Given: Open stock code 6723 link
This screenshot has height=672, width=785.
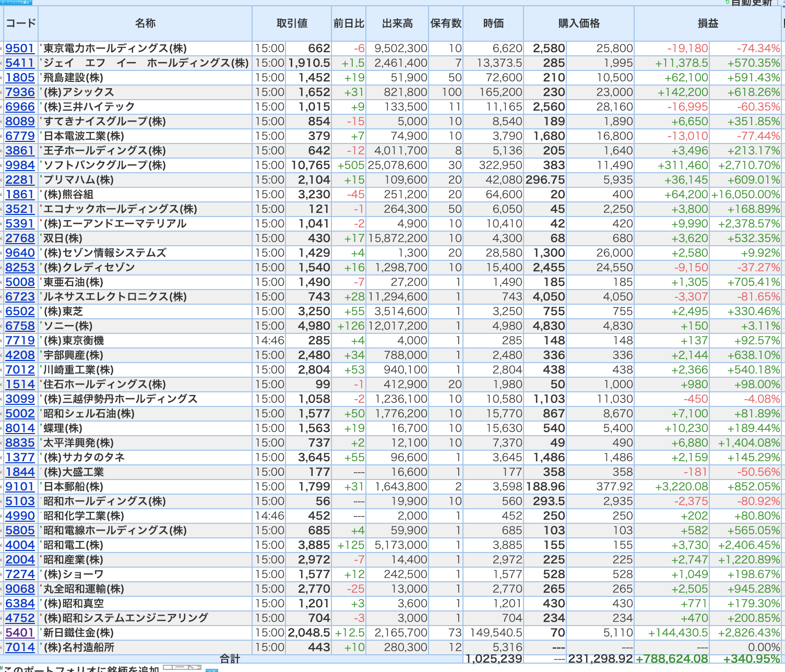Looking at the screenshot, I should 20,297.
